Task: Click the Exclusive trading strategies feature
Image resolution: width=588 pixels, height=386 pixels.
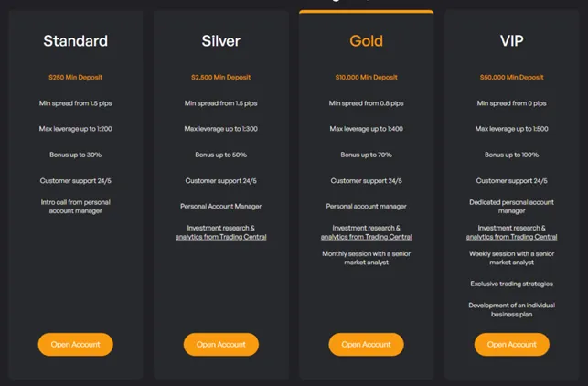Action: point(511,284)
